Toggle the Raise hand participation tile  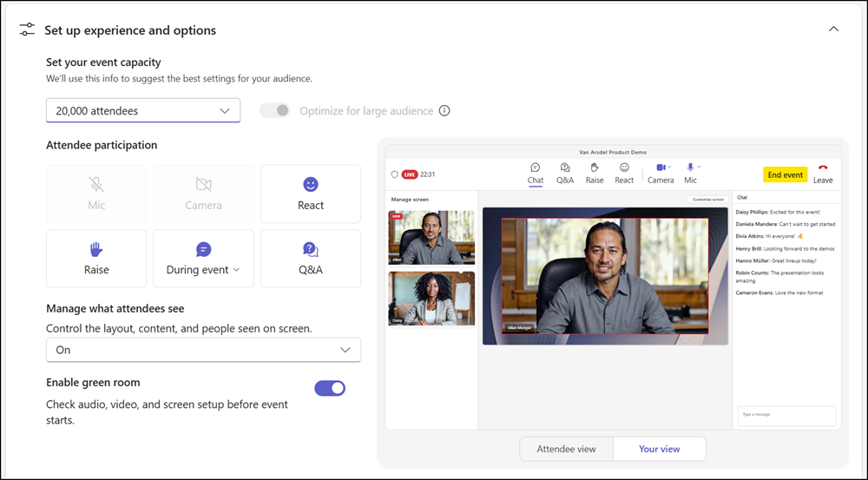[x=96, y=259]
